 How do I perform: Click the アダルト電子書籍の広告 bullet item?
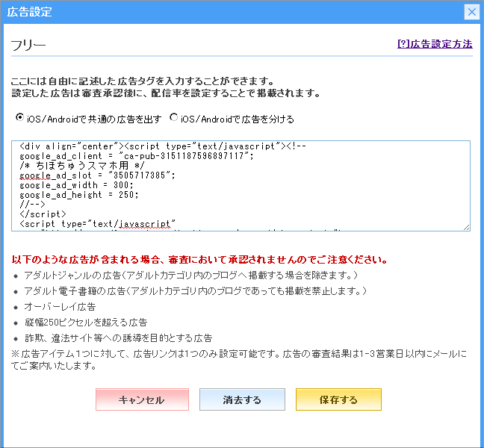[195, 291]
